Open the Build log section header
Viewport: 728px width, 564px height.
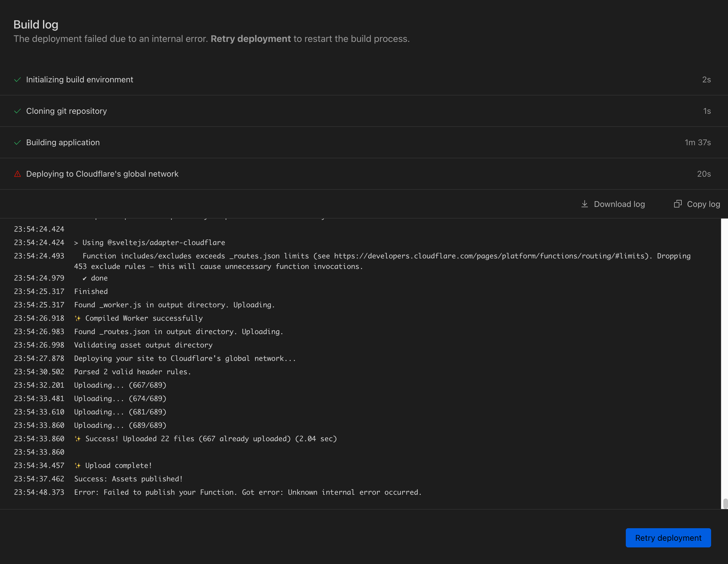[36, 24]
